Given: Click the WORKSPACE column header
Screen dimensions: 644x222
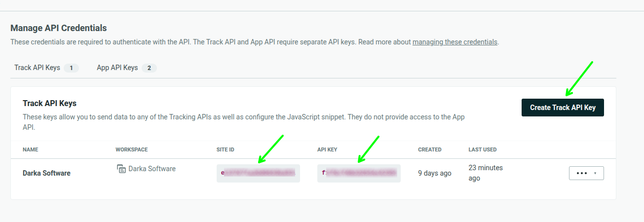Looking at the screenshot, I should pyautogui.click(x=131, y=149).
